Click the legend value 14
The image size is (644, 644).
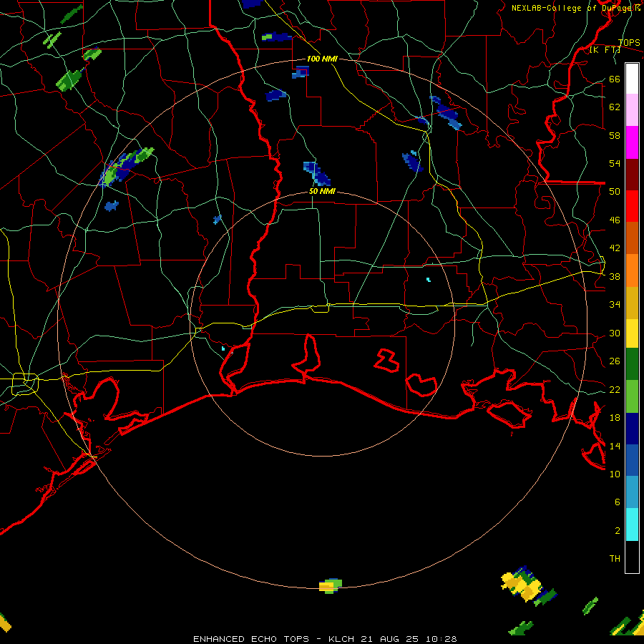point(615,446)
